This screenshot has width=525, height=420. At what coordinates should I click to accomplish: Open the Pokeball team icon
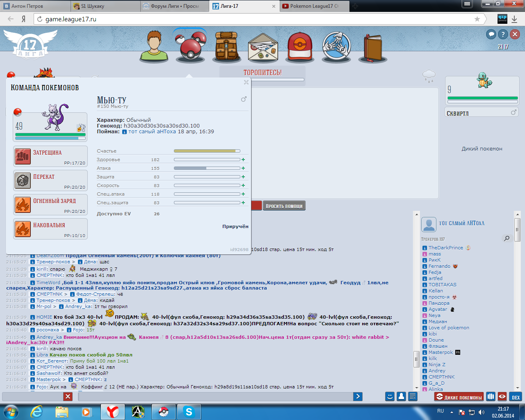(190, 46)
